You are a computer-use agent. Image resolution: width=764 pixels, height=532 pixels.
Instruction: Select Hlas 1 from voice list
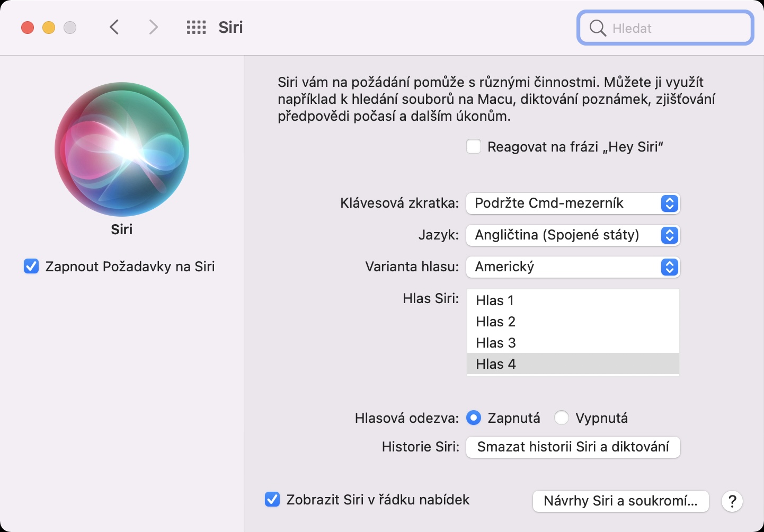pos(495,300)
